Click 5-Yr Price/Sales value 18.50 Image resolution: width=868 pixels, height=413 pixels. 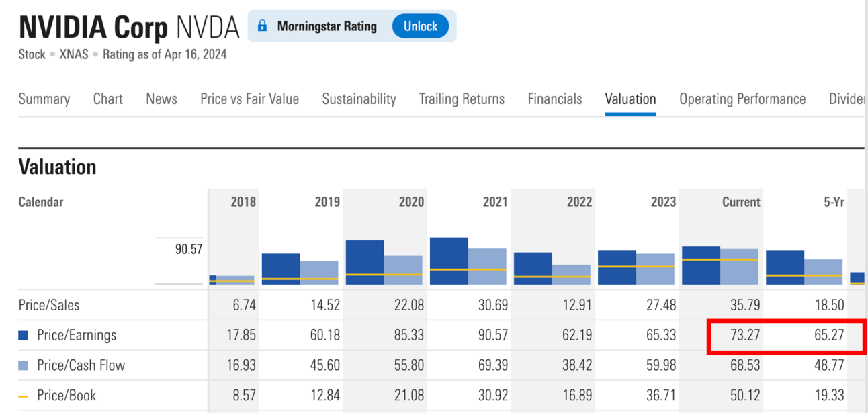pyautogui.click(x=829, y=305)
